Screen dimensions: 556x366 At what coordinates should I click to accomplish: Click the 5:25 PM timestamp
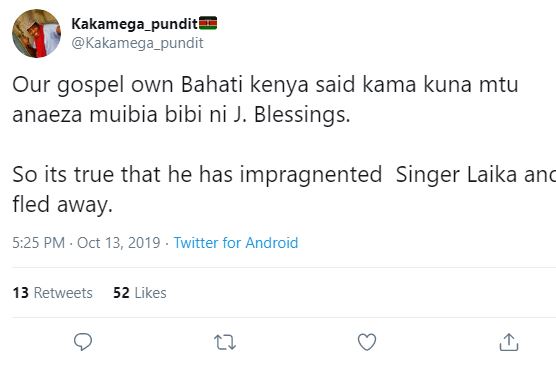click(39, 243)
